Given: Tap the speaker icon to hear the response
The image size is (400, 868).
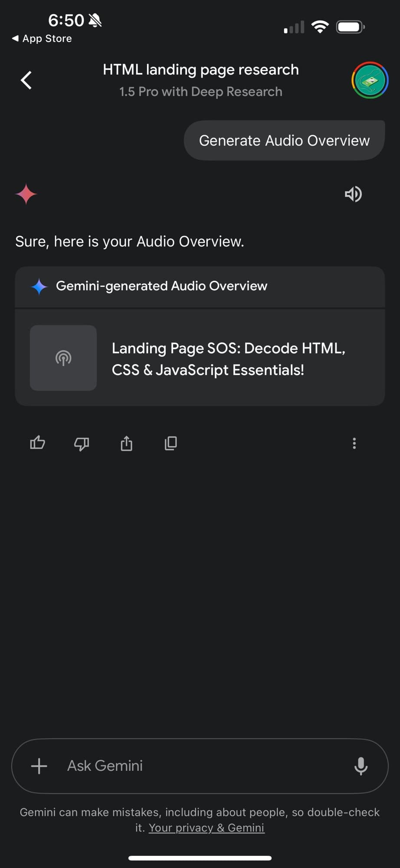Looking at the screenshot, I should (x=353, y=194).
